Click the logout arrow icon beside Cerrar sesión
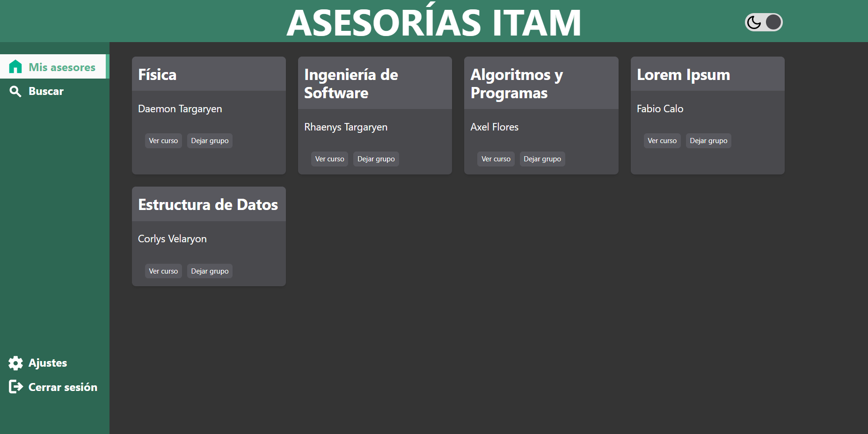 (15, 387)
